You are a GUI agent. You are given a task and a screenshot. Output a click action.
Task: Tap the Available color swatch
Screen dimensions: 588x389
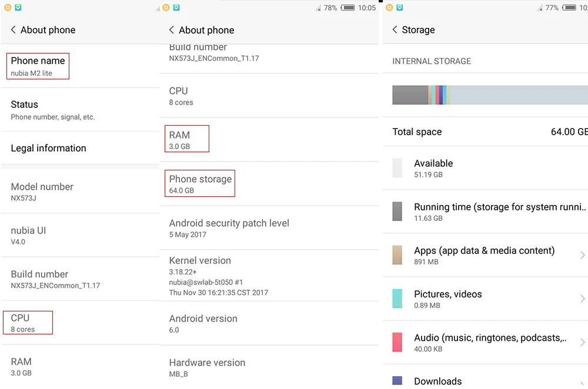click(397, 167)
